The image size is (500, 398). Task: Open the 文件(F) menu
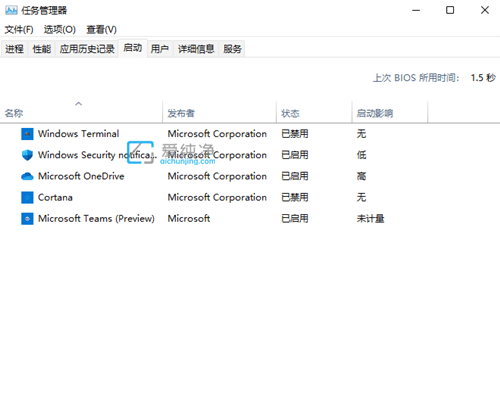coord(19,30)
